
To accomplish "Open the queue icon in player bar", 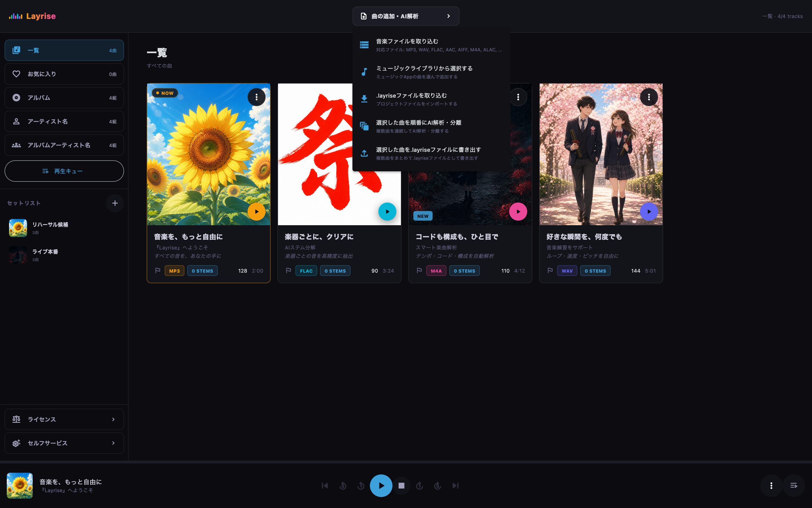I will click(x=794, y=485).
